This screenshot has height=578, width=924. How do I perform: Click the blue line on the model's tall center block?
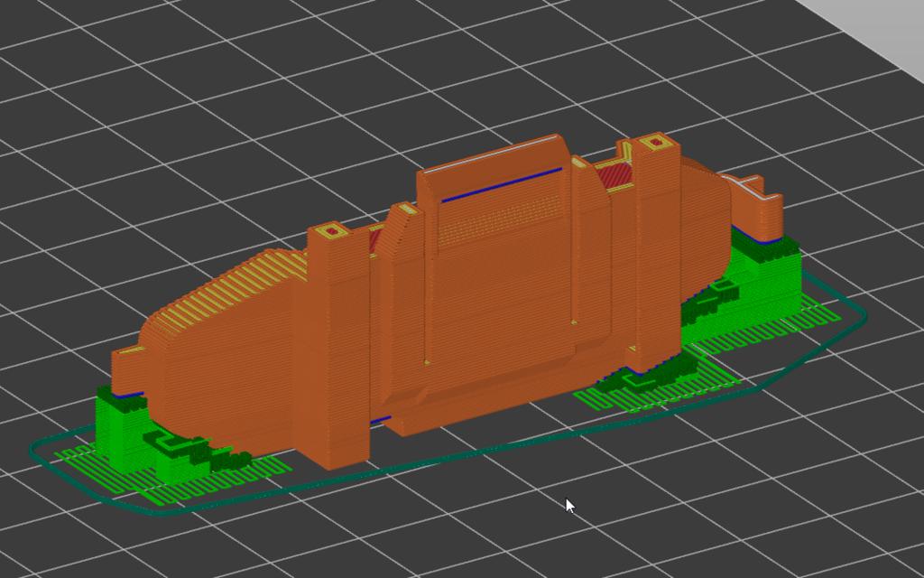[x=502, y=184]
